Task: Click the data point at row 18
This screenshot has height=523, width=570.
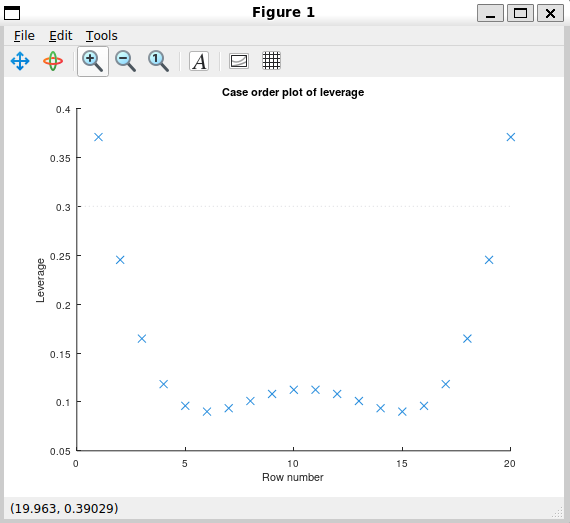Action: [x=467, y=339]
